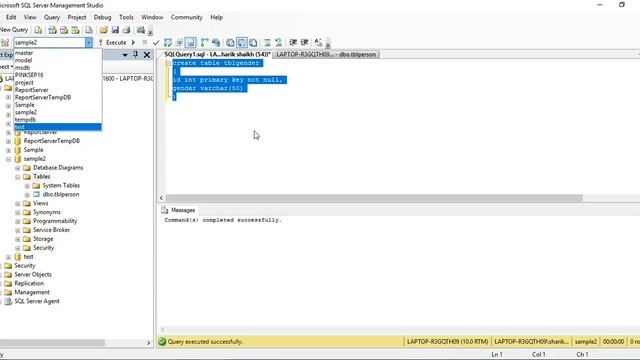Viewport: 640px width, 360px height.
Task: Display the Estimated Execution Plan icon
Action: [168, 42]
